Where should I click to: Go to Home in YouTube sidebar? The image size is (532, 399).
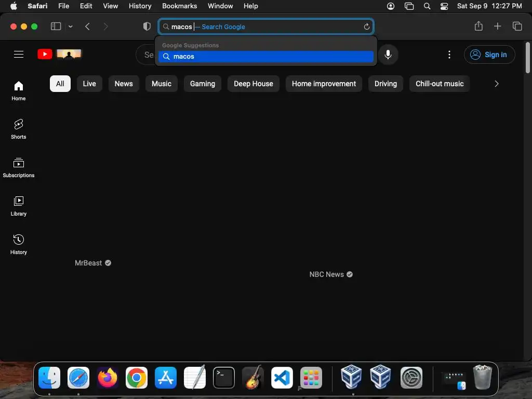coord(19,91)
